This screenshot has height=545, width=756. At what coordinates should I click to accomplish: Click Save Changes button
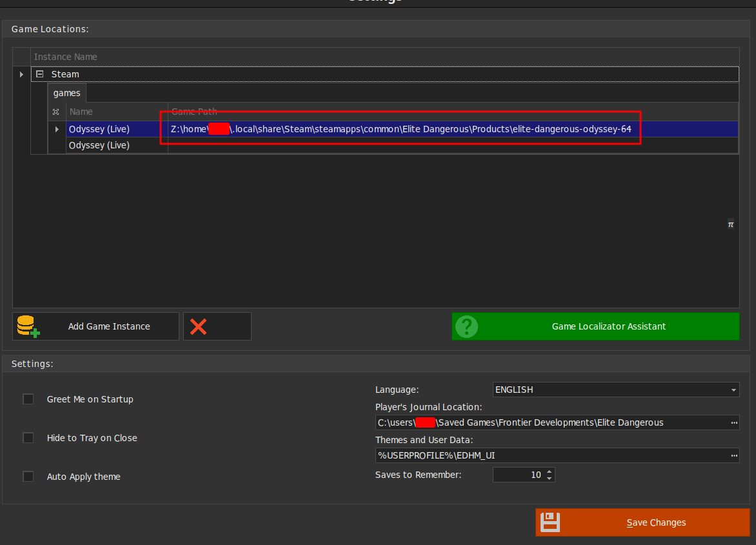tap(642, 522)
